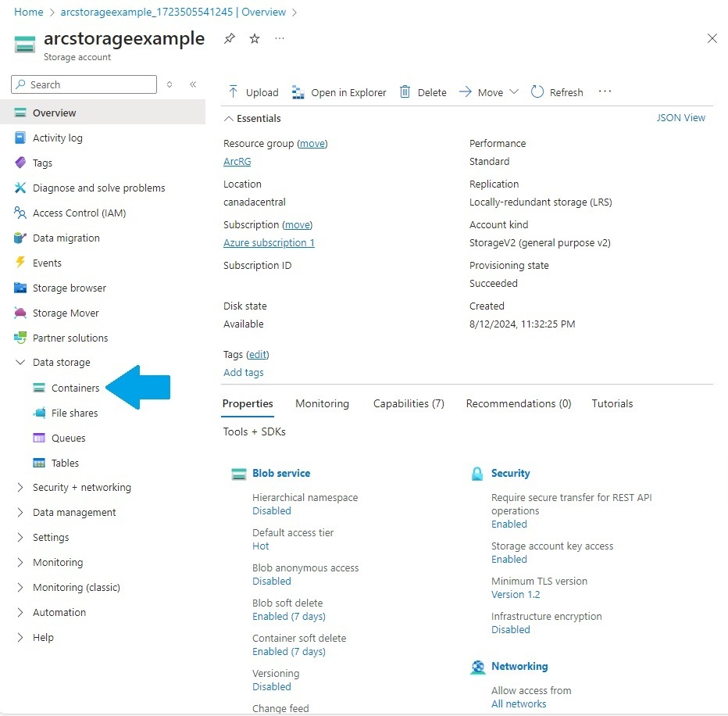Open the Azure subscription 1 link
This screenshot has height=716, width=728.
pyautogui.click(x=269, y=242)
